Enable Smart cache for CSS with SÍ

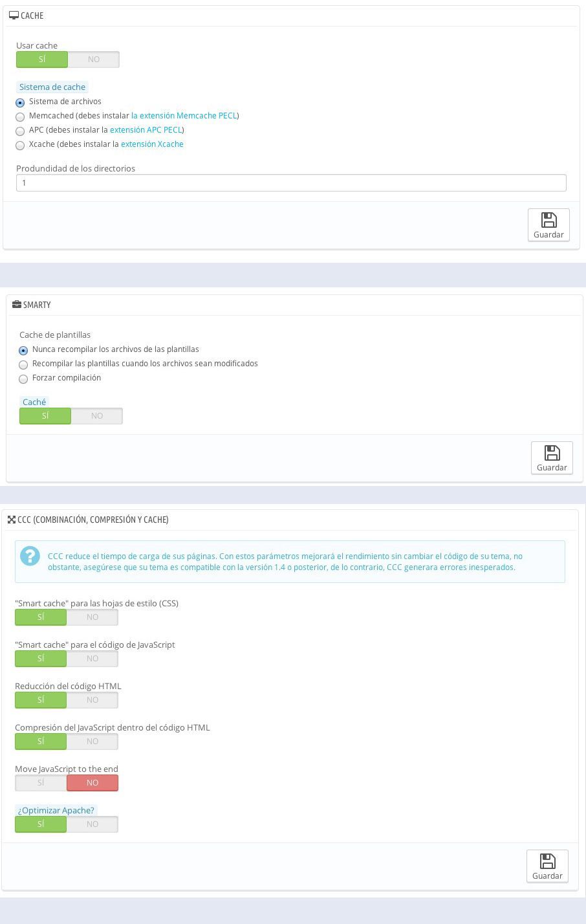[x=41, y=617]
